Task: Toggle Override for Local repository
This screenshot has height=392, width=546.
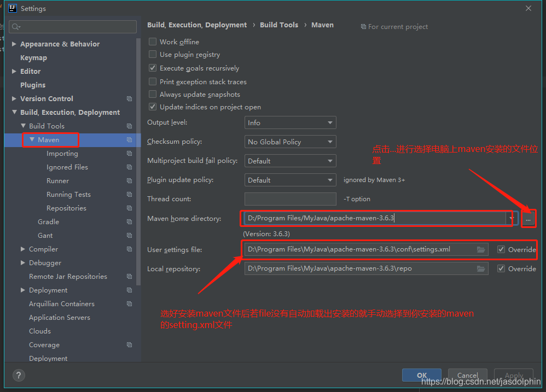Action: pyautogui.click(x=501, y=268)
